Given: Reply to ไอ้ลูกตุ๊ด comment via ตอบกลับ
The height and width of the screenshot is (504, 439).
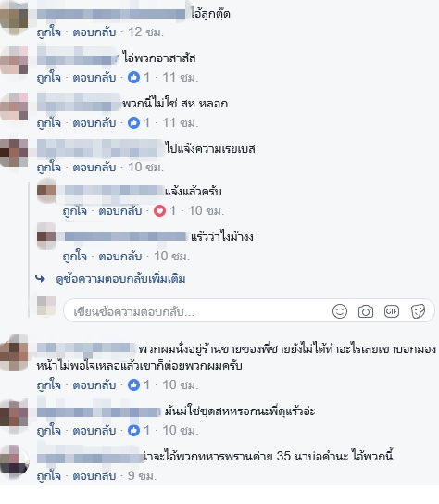Looking at the screenshot, I should tap(94, 32).
